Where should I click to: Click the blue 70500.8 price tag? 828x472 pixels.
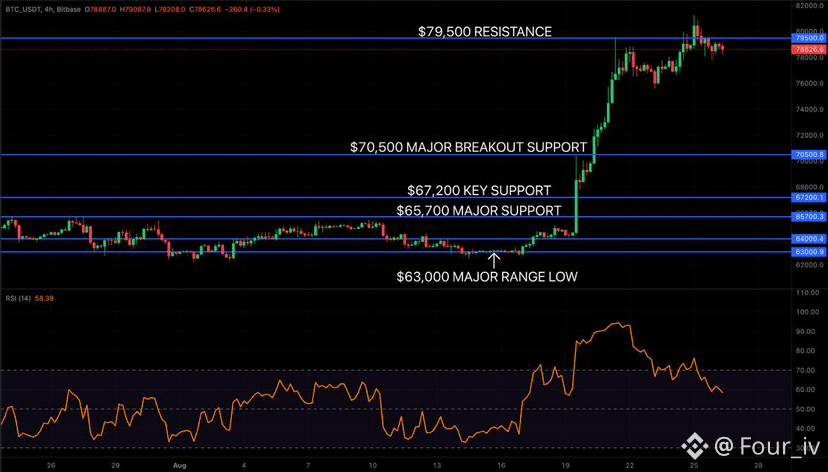[809, 155]
